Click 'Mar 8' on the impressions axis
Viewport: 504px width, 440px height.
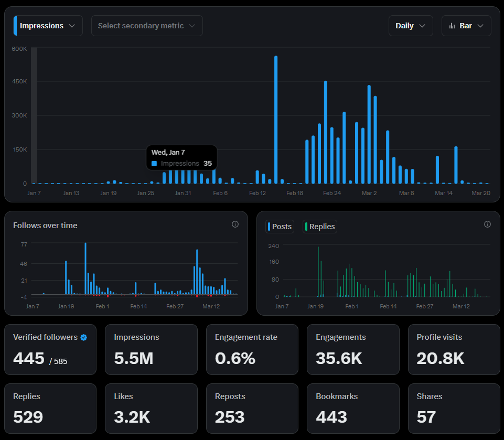pos(406,193)
